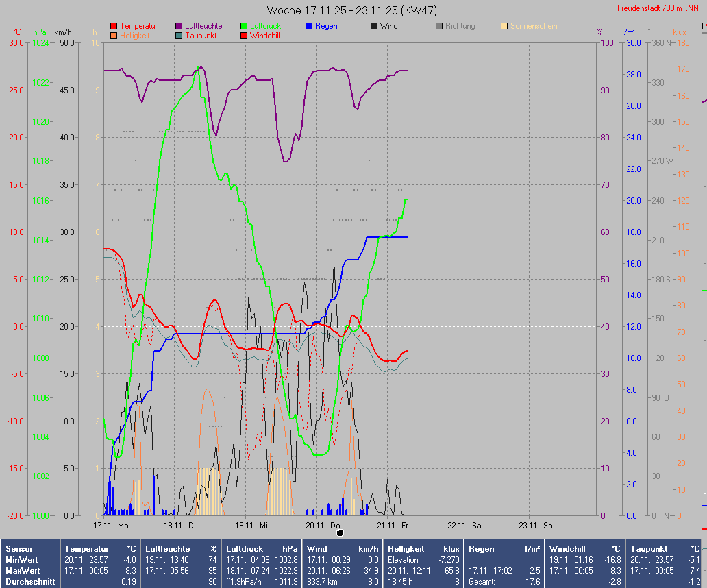Click the Sonnenschein legend swatch
The width and height of the screenshot is (707, 588).
coord(504,26)
